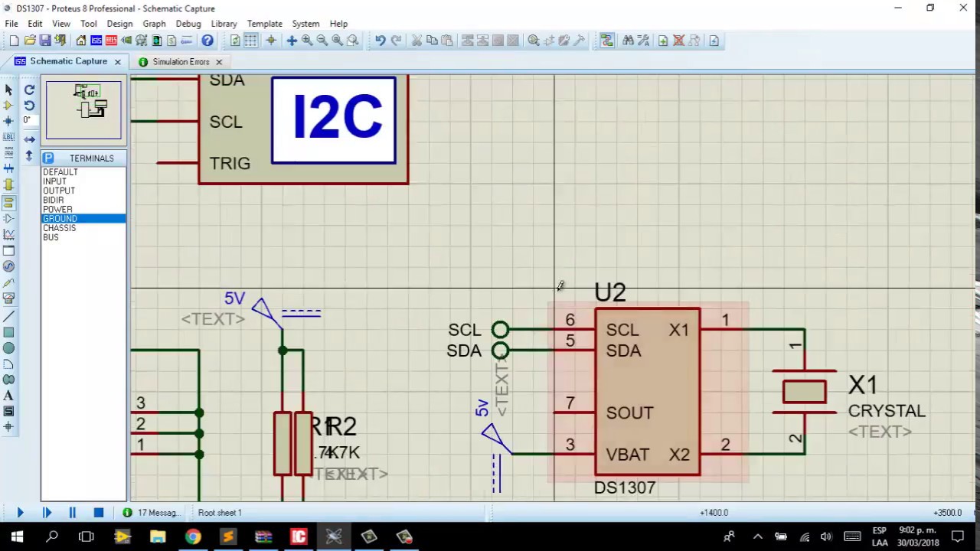Click the rotation angle input field

click(x=28, y=121)
